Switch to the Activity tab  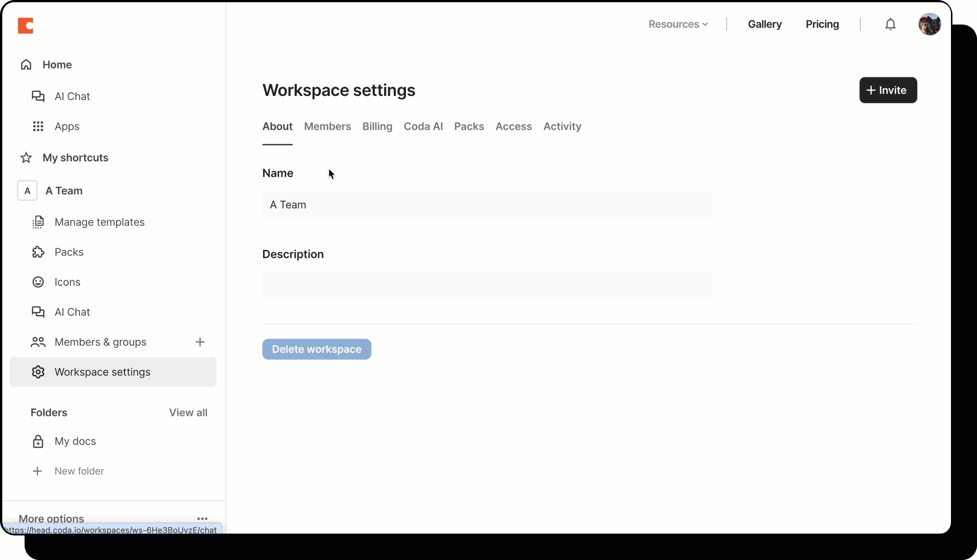pos(562,126)
